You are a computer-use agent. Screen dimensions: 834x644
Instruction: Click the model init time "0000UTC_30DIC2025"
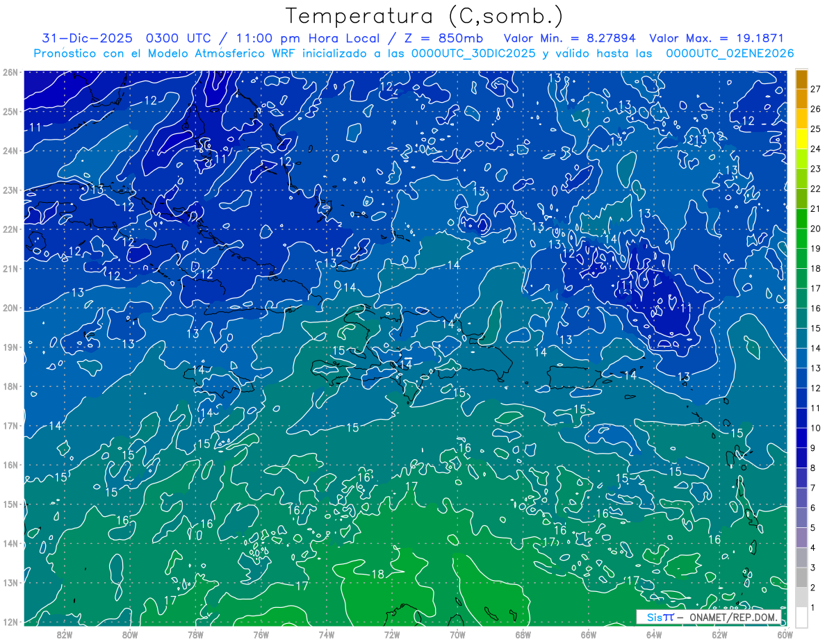475,53
